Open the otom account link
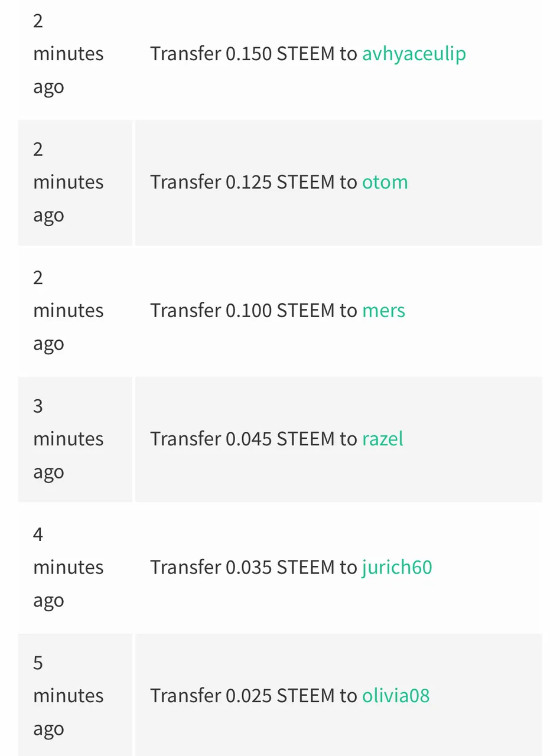560x756 pixels. (x=385, y=182)
